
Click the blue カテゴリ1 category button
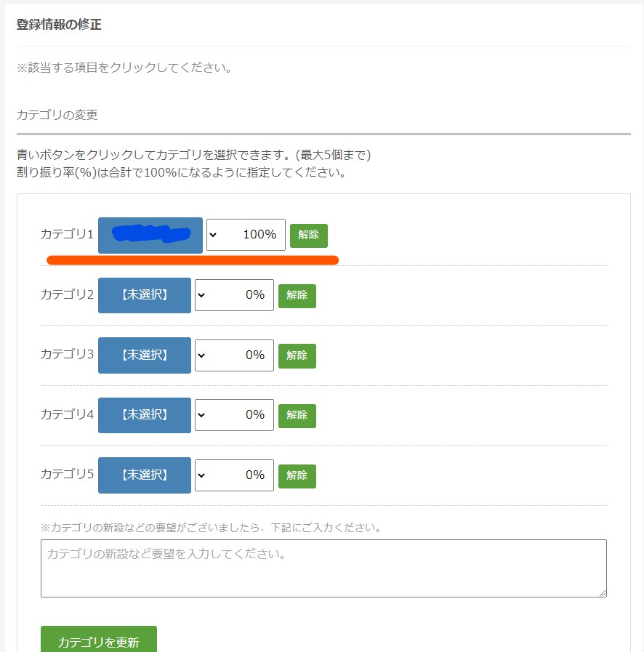pos(150,235)
